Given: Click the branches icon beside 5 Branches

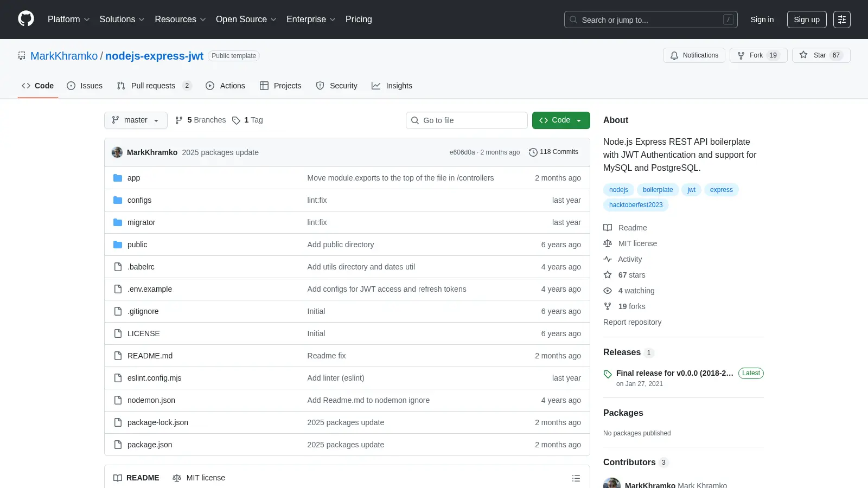Looking at the screenshot, I should pyautogui.click(x=179, y=120).
